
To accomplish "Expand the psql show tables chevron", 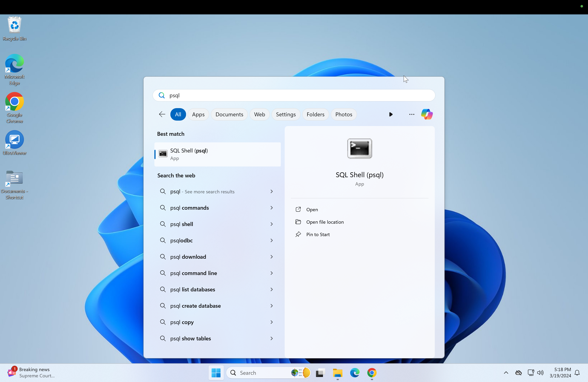I will point(271,338).
